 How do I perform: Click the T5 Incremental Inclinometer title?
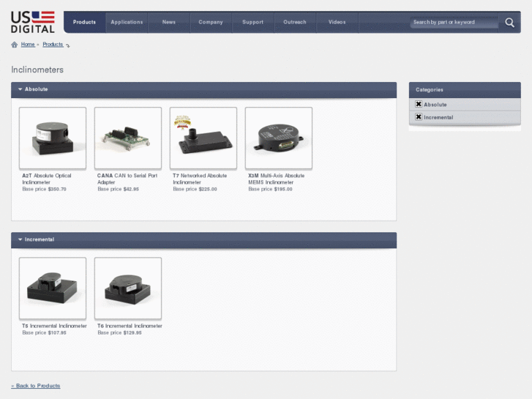[x=55, y=326]
